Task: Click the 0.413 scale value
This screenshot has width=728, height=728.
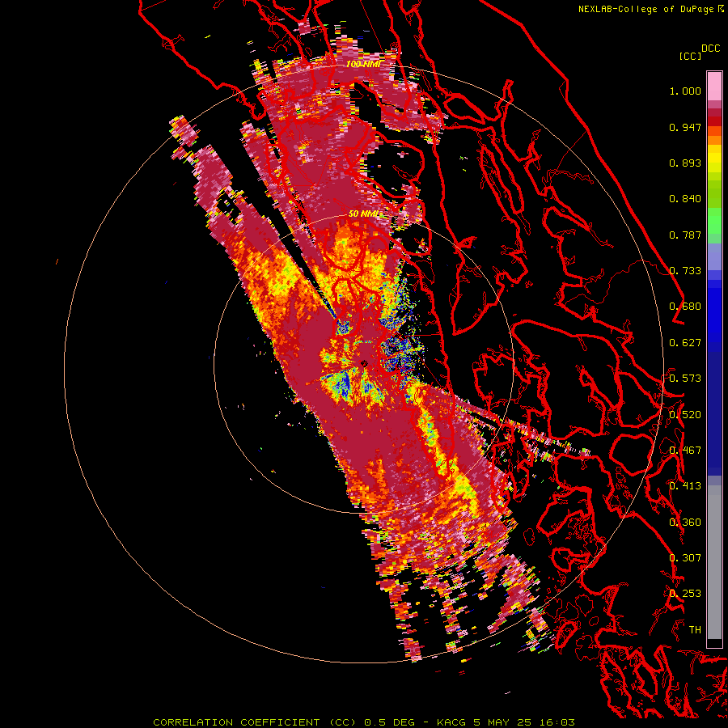Action: (685, 486)
